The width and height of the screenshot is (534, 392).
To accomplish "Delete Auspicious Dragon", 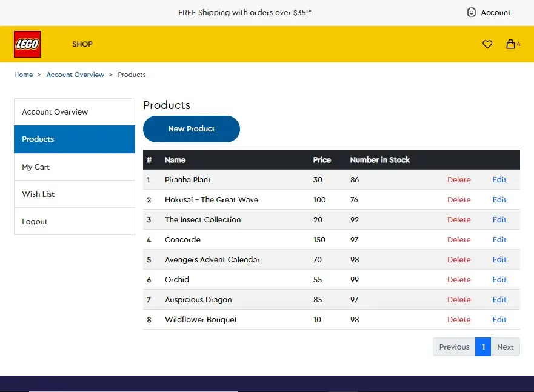I will click(459, 300).
